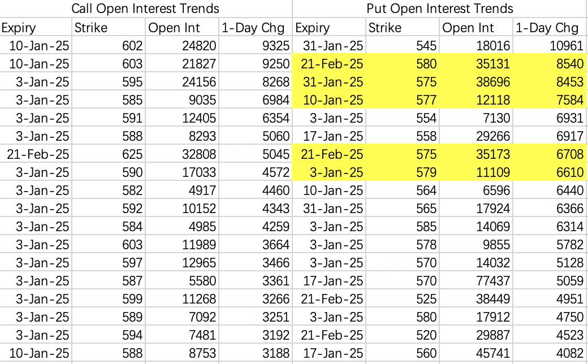
Task: Select the call Strike column header
Action: 90,28
